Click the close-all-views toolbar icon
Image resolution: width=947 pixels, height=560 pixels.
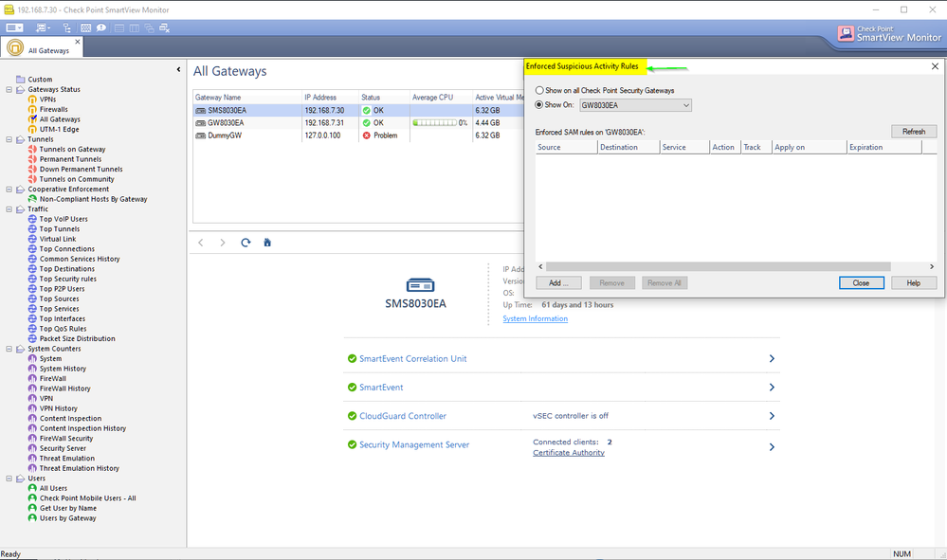tap(164, 27)
